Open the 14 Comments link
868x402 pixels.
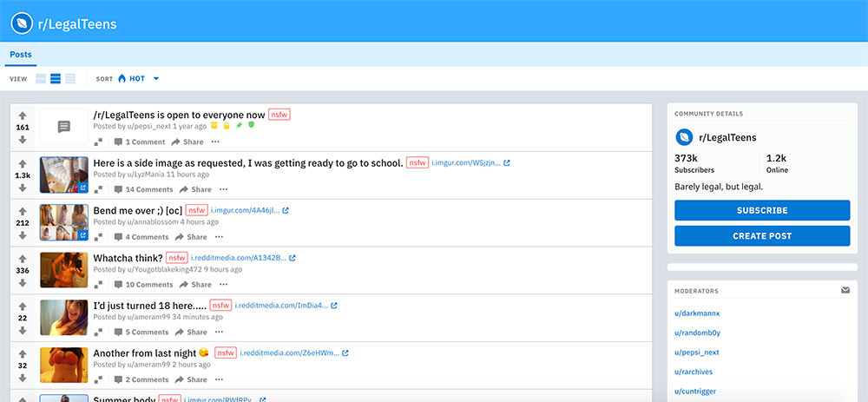(x=143, y=189)
